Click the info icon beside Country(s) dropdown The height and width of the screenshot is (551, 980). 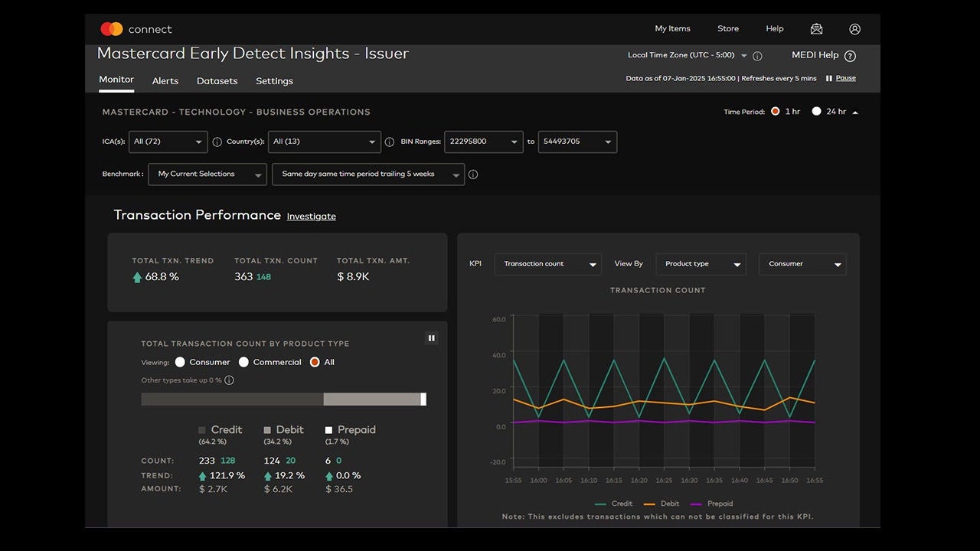[389, 142]
